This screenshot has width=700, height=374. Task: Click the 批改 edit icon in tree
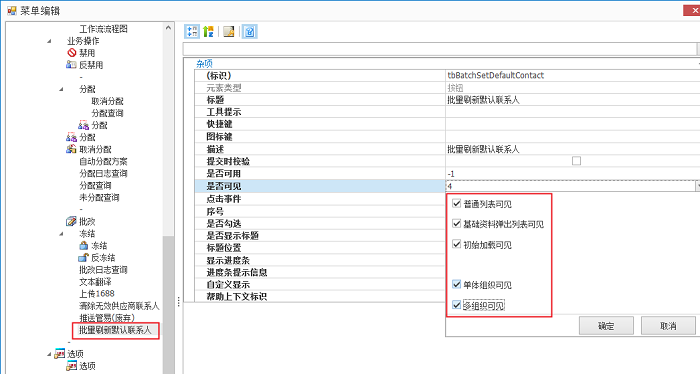pos(71,221)
